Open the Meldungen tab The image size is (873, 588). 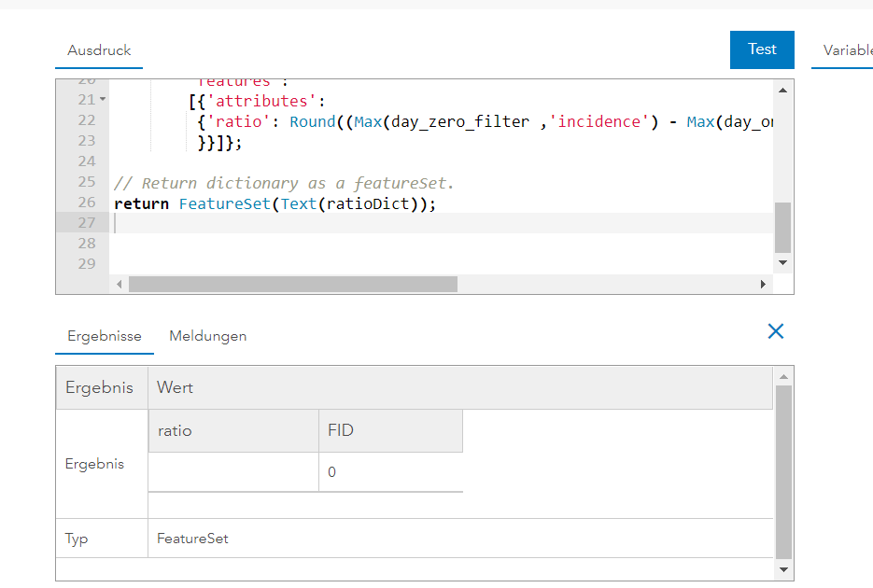(207, 336)
